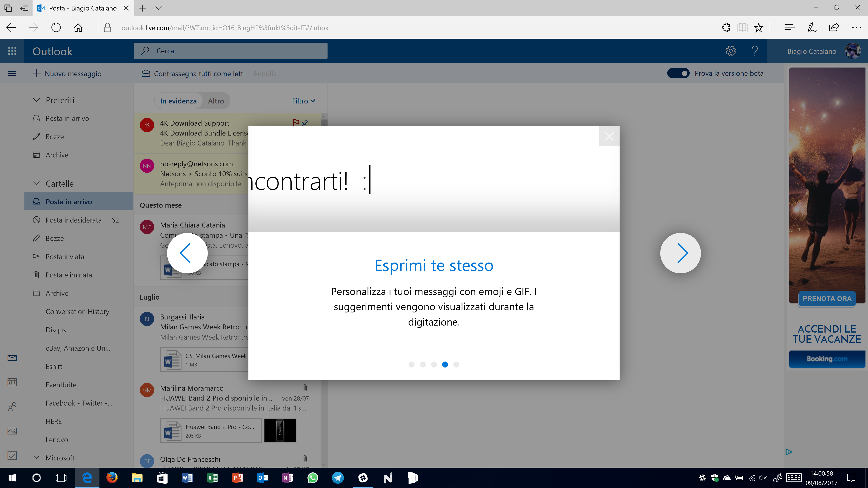The image size is (868, 488).
Task: Select first tutorial page dot
Action: pyautogui.click(x=411, y=364)
